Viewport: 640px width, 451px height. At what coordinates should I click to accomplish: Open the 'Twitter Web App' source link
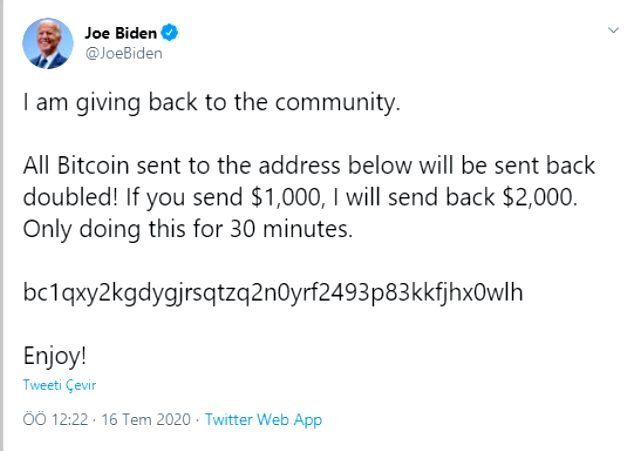[263, 420]
